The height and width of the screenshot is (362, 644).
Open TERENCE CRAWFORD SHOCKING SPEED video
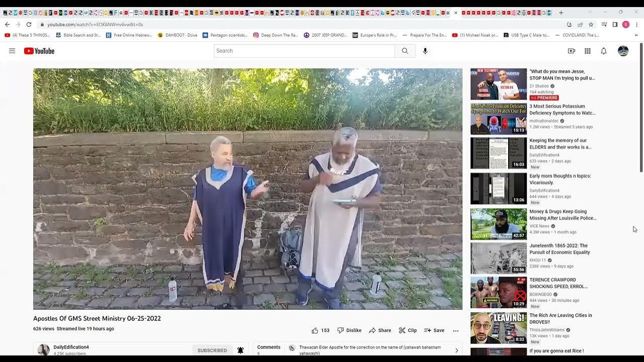tap(558, 283)
